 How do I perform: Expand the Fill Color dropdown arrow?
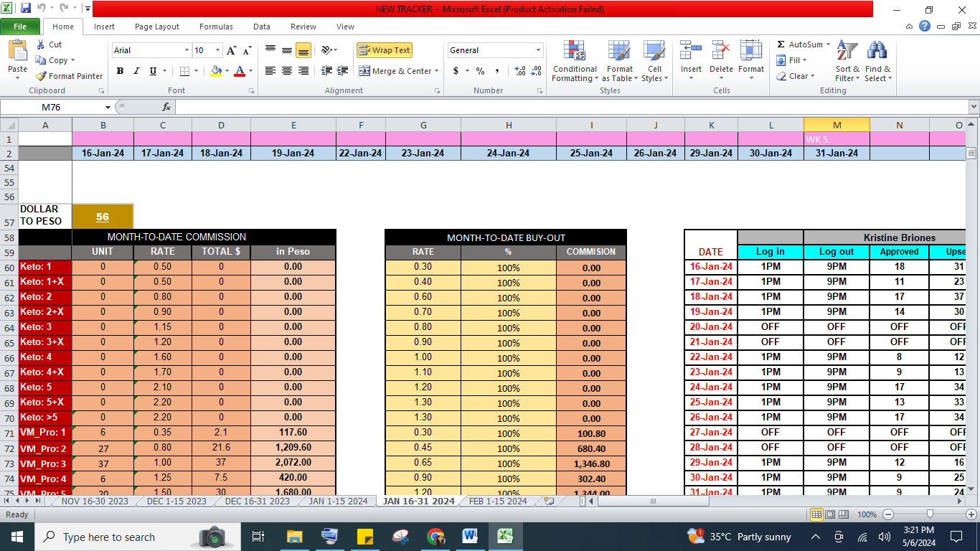coord(227,71)
